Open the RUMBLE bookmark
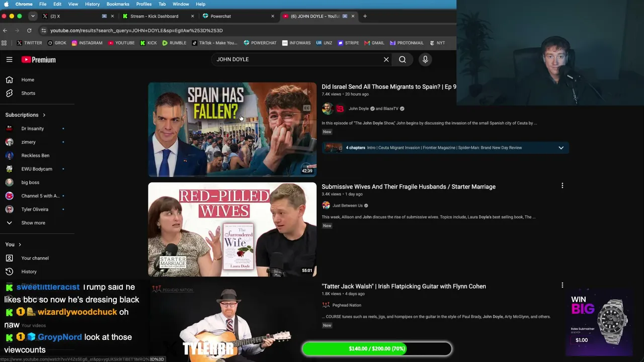The height and width of the screenshot is (362, 644). click(174, 43)
